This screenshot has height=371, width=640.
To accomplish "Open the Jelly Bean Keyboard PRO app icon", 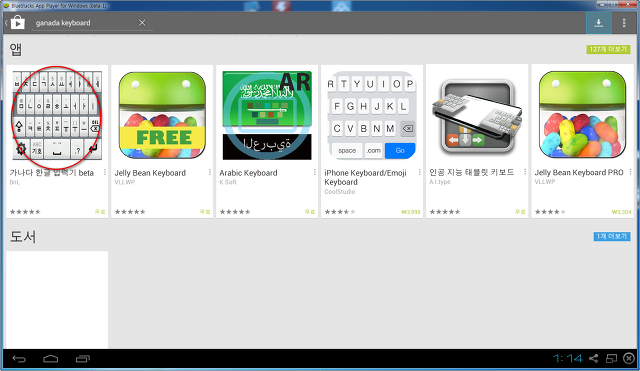I will click(582, 116).
